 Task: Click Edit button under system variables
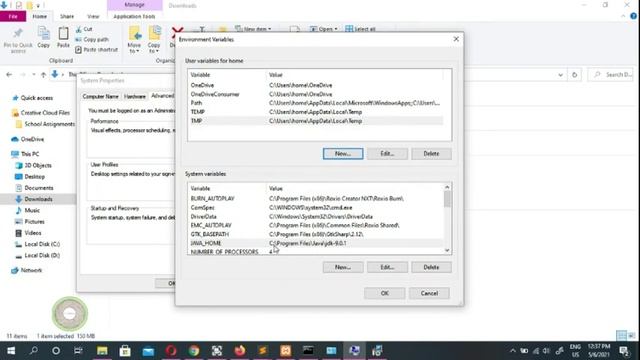coord(387,267)
